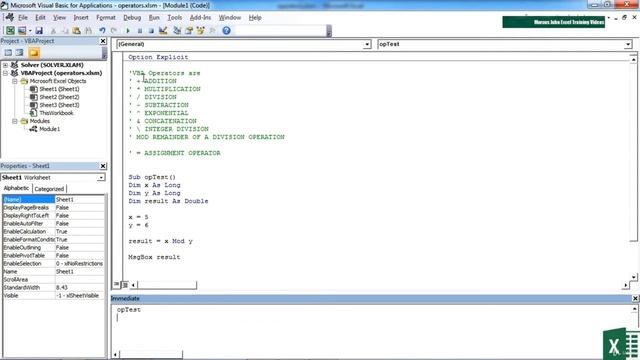Switch to the Alphabetic properties tab

click(16, 188)
